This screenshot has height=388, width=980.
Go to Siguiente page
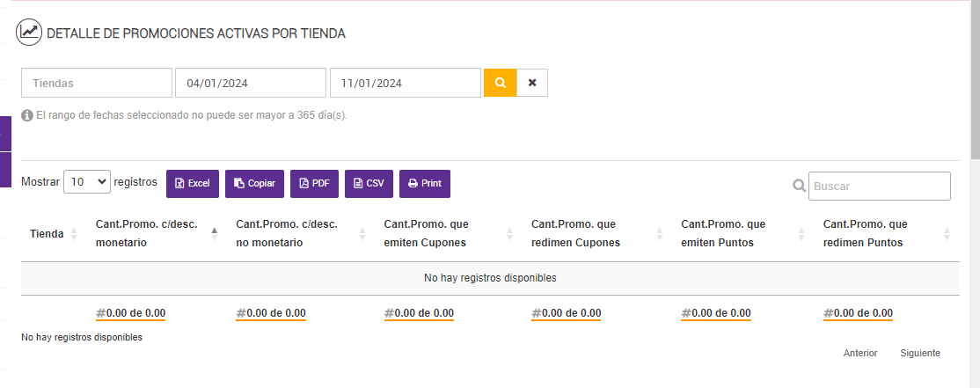pyautogui.click(x=920, y=353)
